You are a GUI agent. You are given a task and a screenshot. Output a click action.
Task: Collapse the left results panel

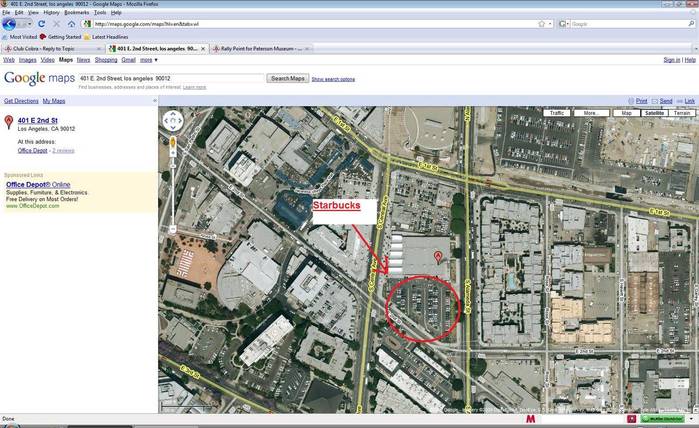click(x=154, y=101)
